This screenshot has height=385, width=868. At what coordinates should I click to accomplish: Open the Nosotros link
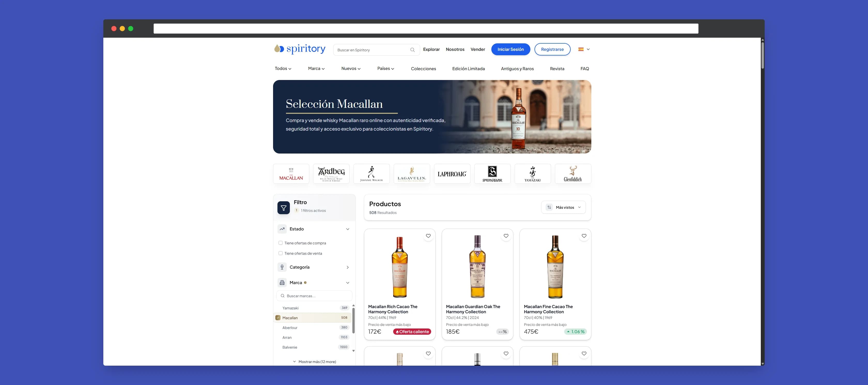point(455,49)
